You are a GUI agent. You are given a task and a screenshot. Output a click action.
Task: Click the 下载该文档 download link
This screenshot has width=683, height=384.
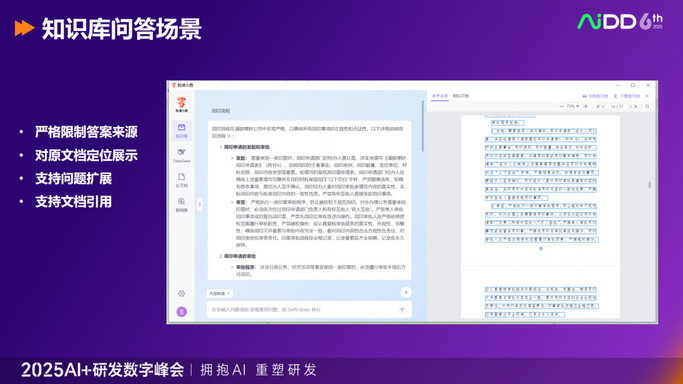(627, 96)
